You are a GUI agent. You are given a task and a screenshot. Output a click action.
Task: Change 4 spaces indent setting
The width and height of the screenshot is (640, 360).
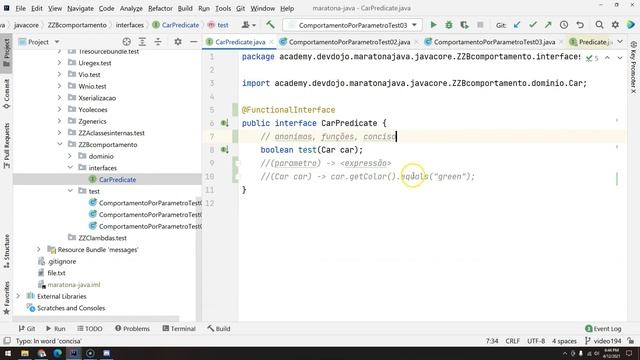564,341
